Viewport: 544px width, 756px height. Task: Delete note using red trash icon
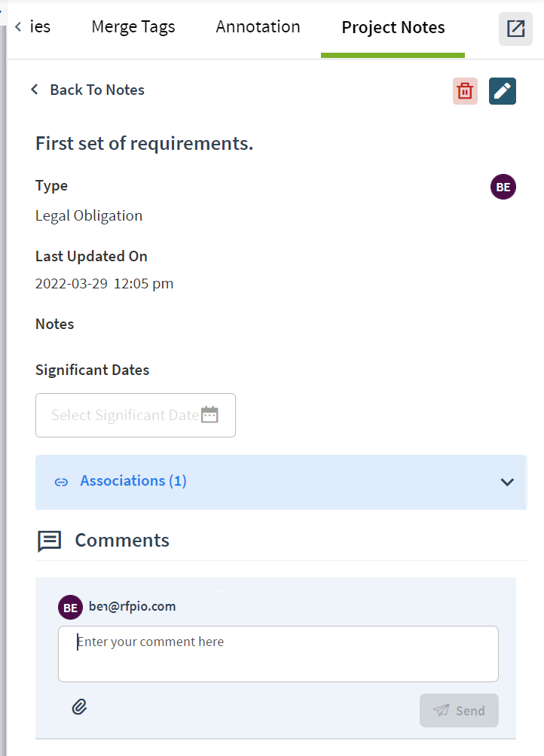coord(465,90)
